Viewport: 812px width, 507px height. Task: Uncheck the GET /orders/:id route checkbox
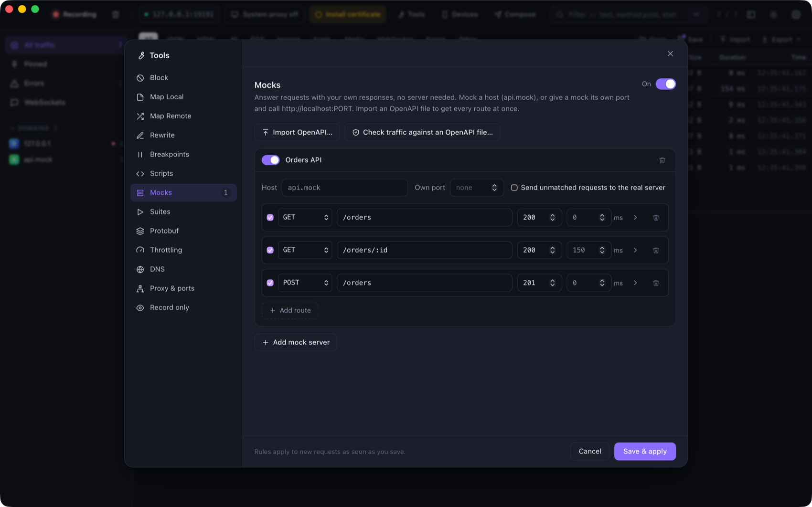270,250
